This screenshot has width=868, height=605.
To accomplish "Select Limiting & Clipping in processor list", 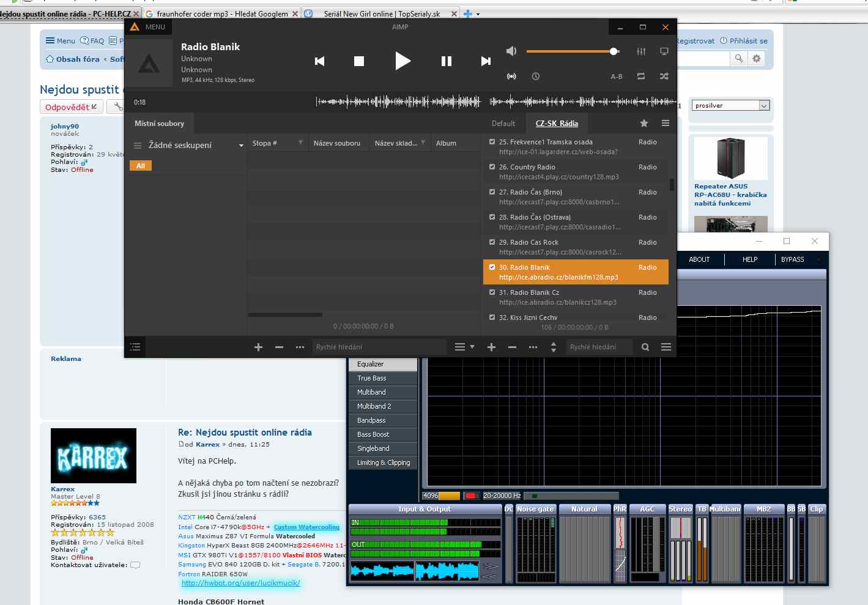I will click(383, 462).
